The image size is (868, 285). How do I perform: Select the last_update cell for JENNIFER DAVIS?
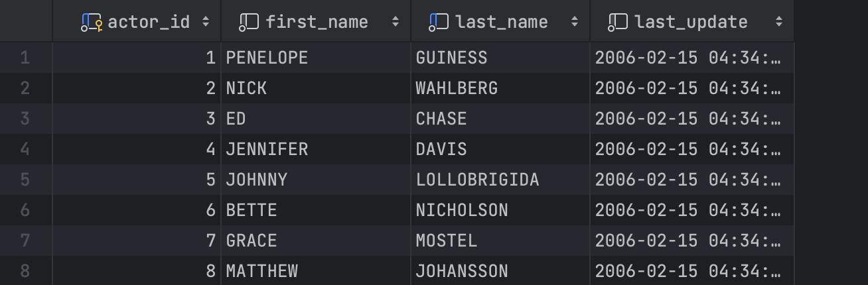(x=691, y=149)
